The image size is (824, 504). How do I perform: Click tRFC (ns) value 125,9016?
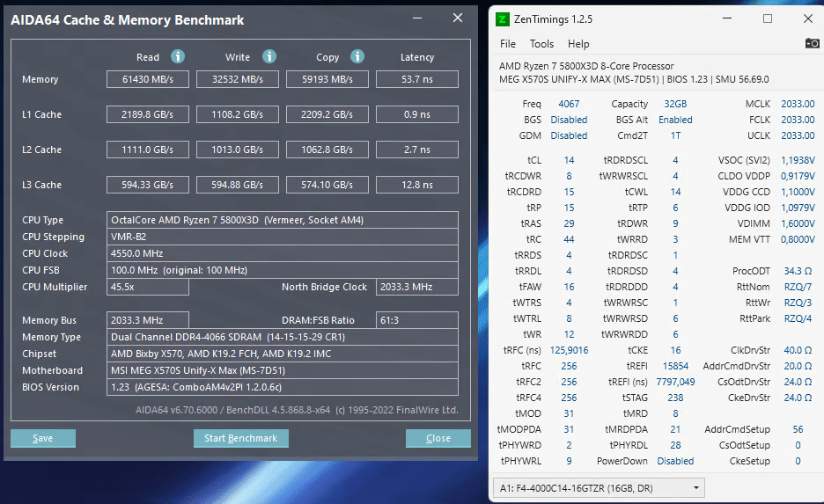pos(569,350)
